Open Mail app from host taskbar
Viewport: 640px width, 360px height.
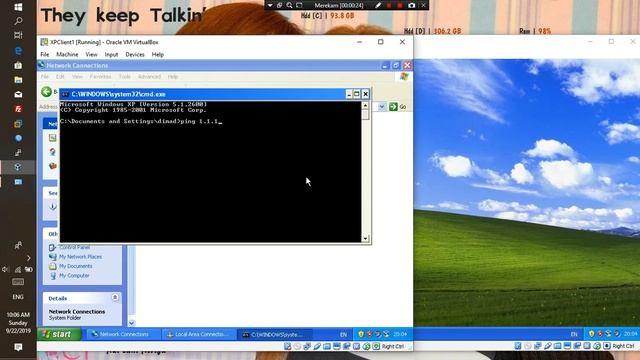tap(18, 94)
